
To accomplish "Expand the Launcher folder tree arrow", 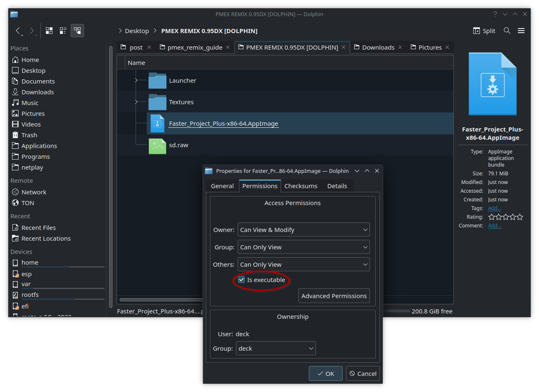I will (x=136, y=80).
